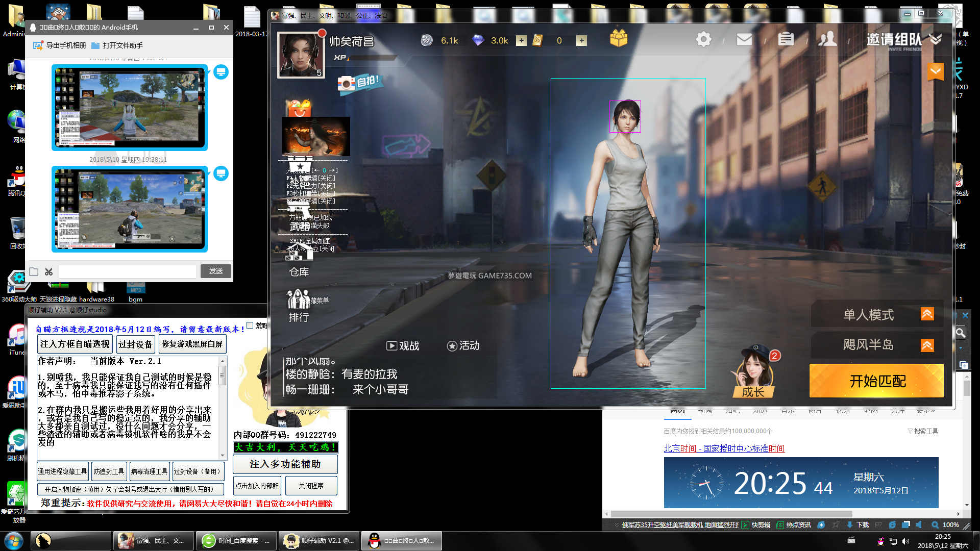
Task: Open the task clipboard icon
Action: [x=786, y=39]
